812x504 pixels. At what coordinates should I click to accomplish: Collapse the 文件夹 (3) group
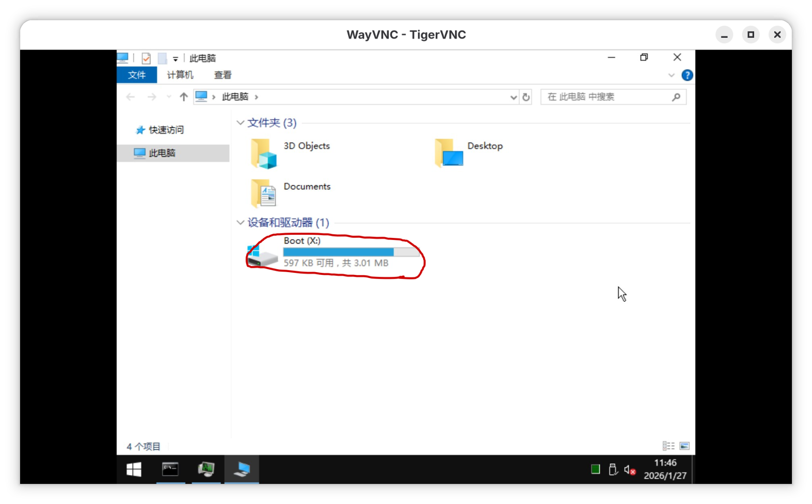(x=240, y=123)
